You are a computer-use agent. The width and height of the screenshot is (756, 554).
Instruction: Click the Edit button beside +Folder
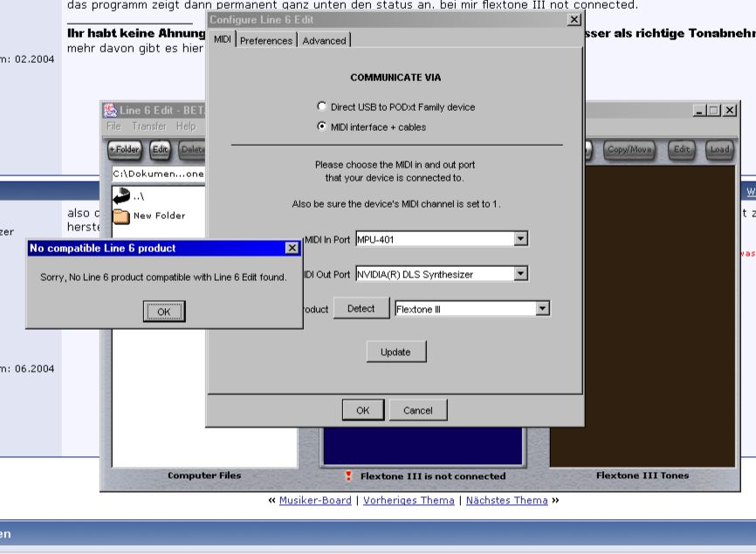pos(160,149)
